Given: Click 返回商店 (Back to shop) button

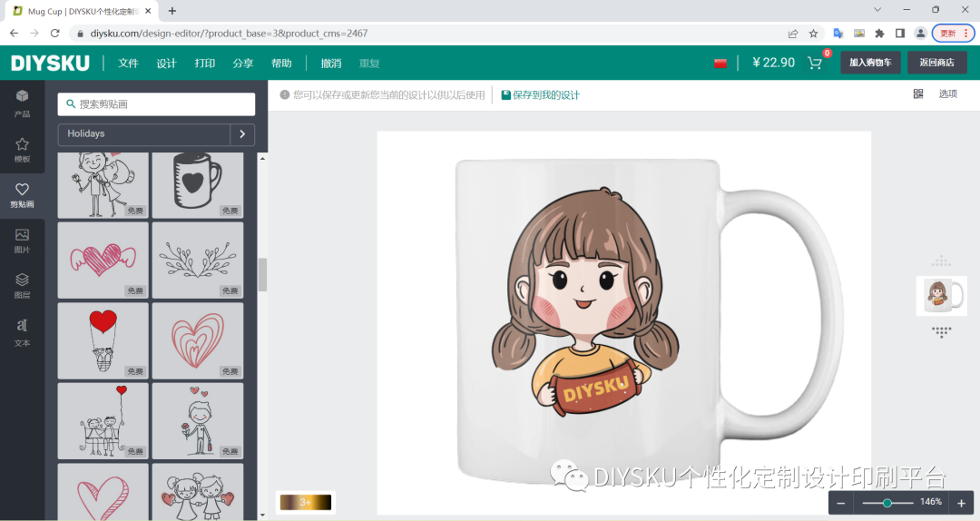Looking at the screenshot, I should pyautogui.click(x=936, y=63).
